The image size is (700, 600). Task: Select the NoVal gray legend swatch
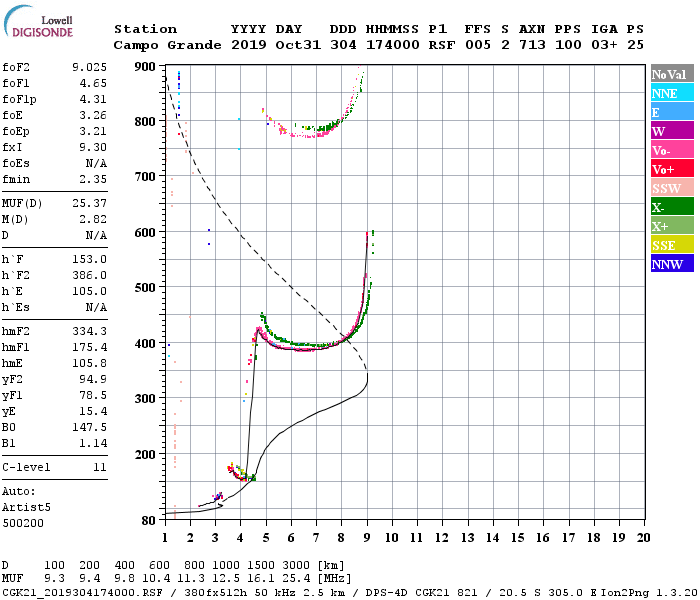[672, 74]
